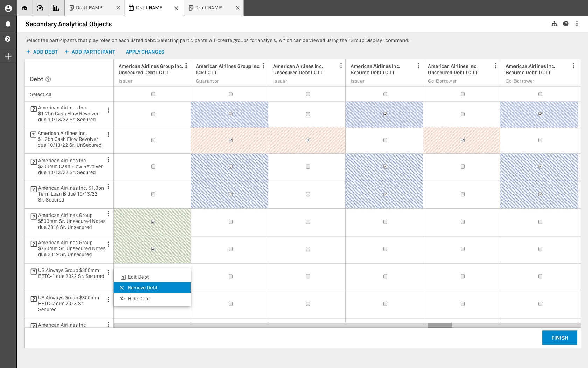Open kebab menu for ICR LC LT column
Image resolution: width=588 pixels, height=368 pixels.
pos(264,66)
